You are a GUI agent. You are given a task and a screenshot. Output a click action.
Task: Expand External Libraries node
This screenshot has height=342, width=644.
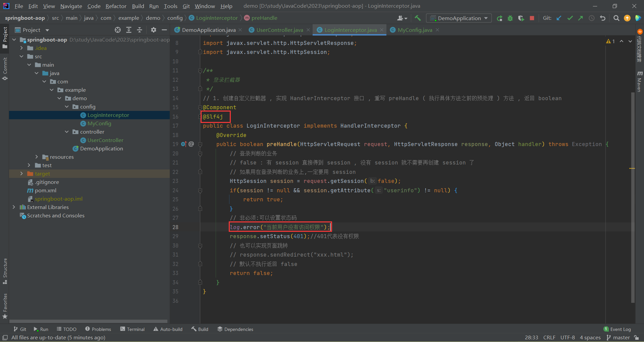pos(14,207)
